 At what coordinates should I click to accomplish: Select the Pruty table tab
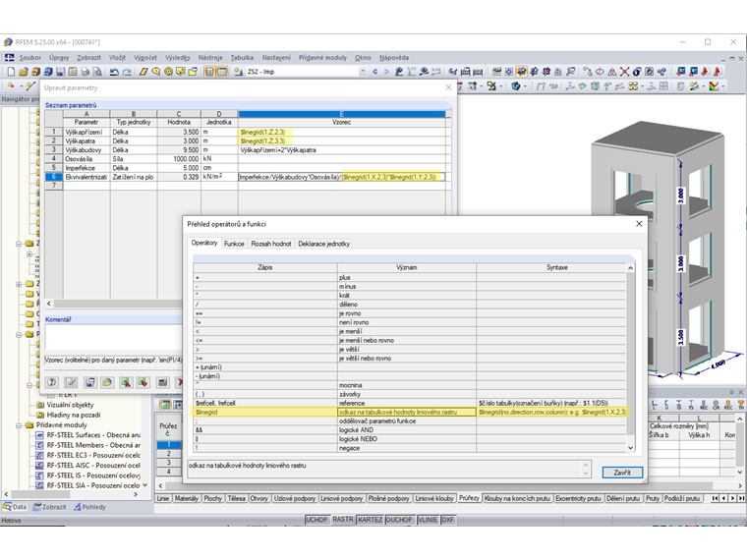click(653, 498)
